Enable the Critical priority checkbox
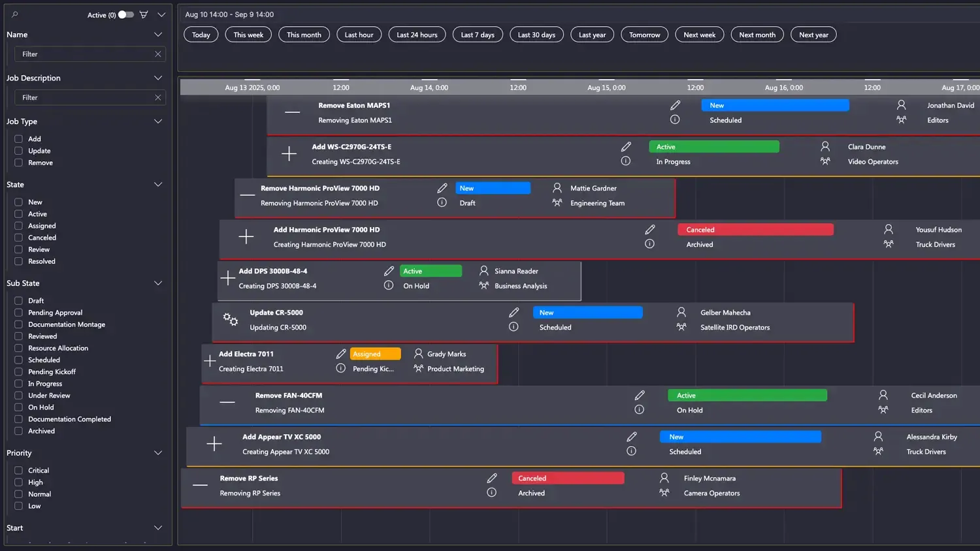The image size is (980, 551). [18, 471]
